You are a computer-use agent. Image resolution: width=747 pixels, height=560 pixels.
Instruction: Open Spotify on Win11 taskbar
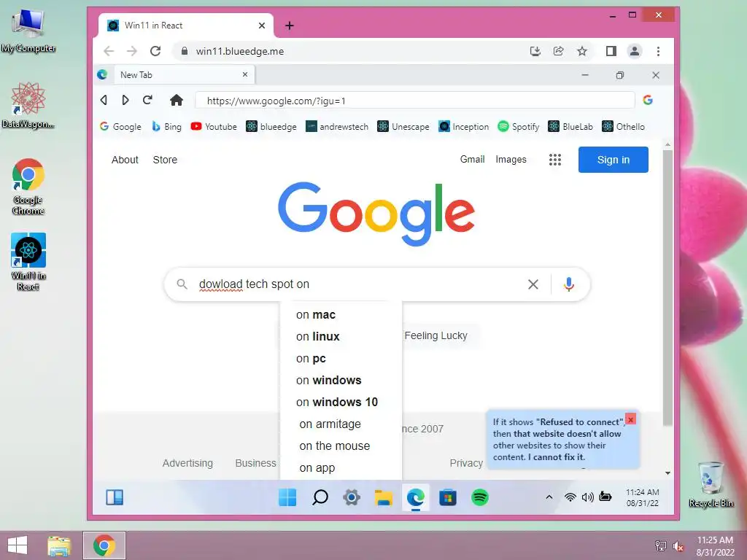click(x=480, y=497)
